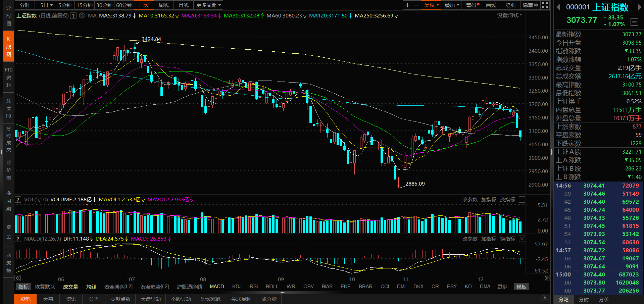Viewport: 644px width, 304px height.
Task: Click 加指标 in VOL panel
Action: pyautogui.click(x=489, y=200)
